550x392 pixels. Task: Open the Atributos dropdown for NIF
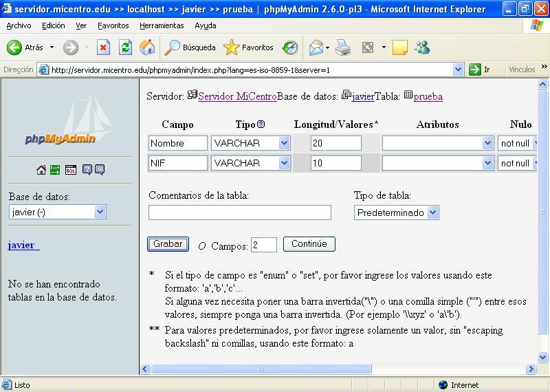pos(487,163)
